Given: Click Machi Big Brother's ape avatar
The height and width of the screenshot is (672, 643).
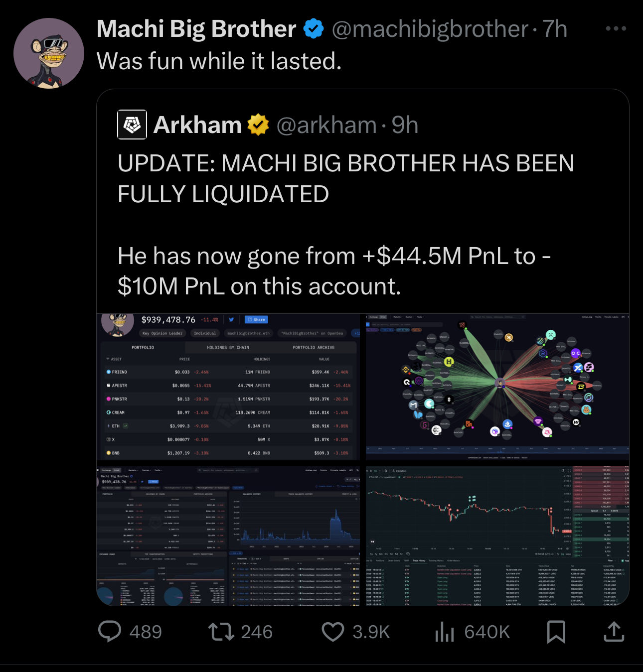Looking at the screenshot, I should click(x=49, y=53).
